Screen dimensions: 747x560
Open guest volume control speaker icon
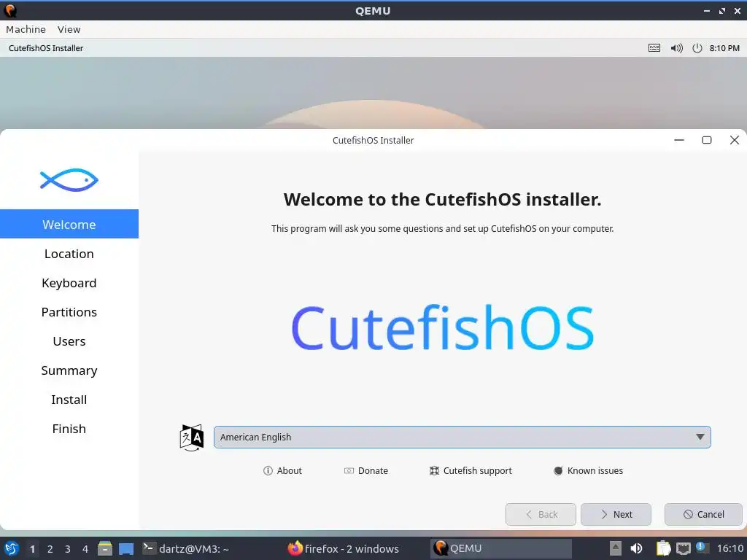676,48
